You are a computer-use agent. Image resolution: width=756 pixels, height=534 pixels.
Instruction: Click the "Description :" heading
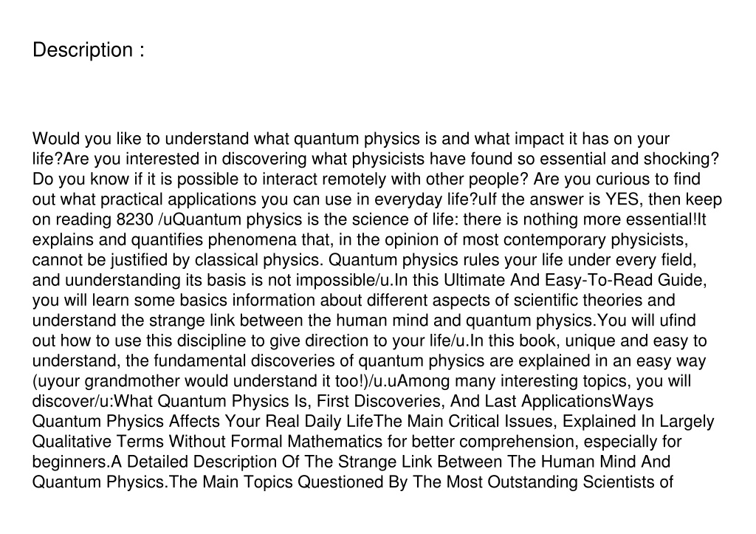[x=89, y=50]
